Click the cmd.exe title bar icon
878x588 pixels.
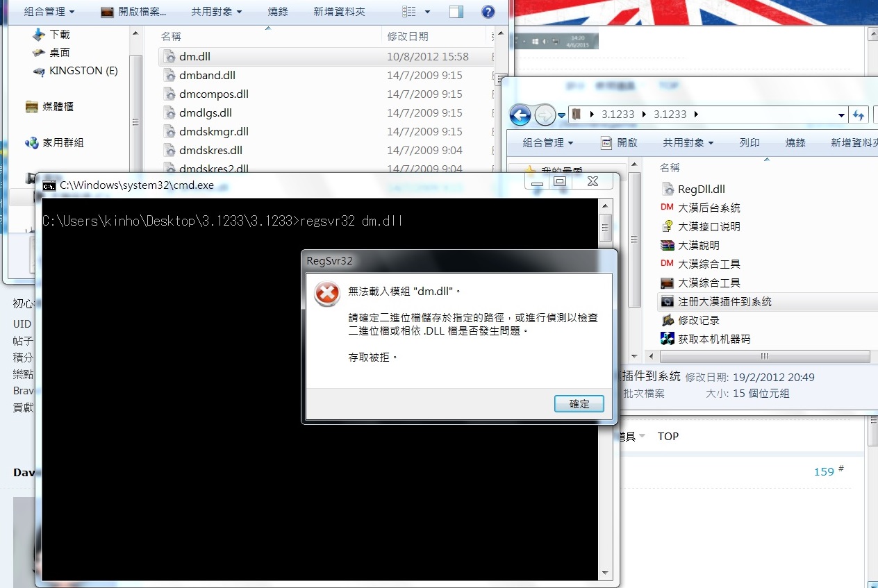pyautogui.click(x=49, y=185)
